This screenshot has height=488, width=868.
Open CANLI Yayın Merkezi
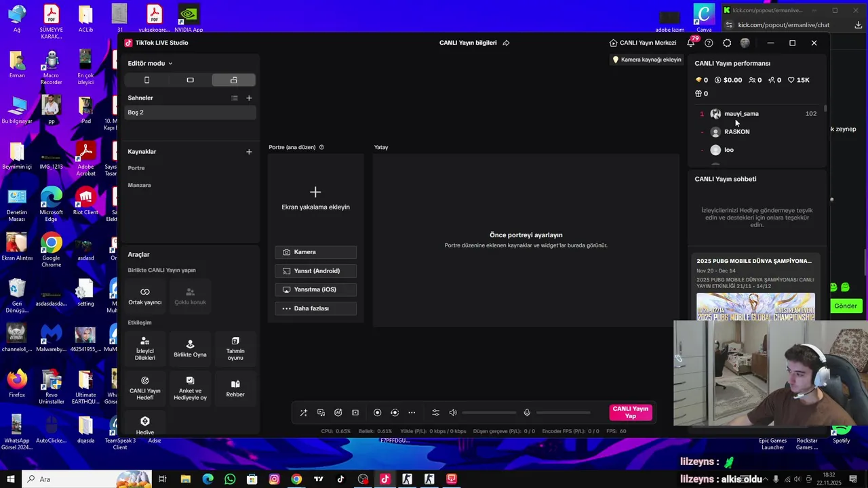(643, 43)
